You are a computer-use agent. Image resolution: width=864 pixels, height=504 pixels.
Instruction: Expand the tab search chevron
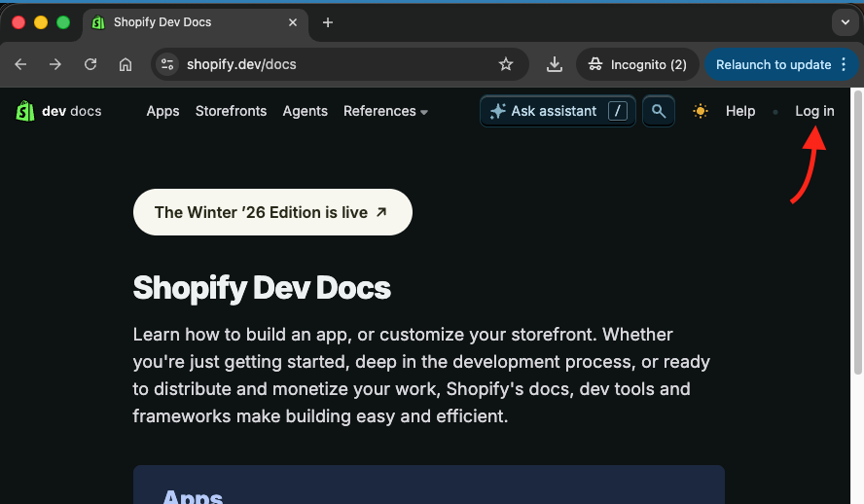845,22
